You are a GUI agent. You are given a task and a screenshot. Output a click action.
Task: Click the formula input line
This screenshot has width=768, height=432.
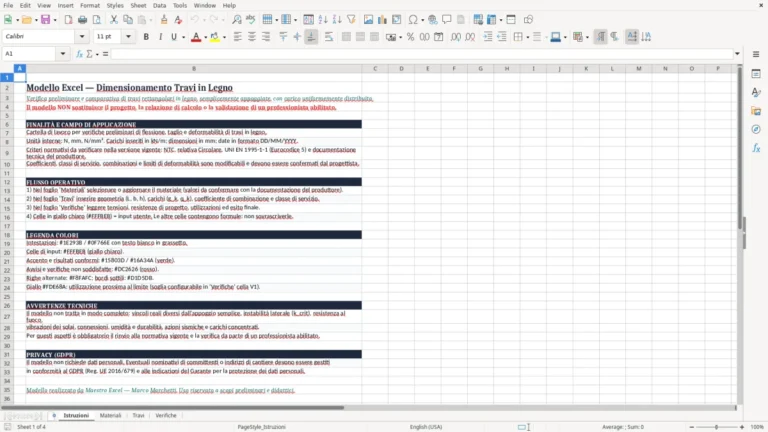tap(421, 54)
